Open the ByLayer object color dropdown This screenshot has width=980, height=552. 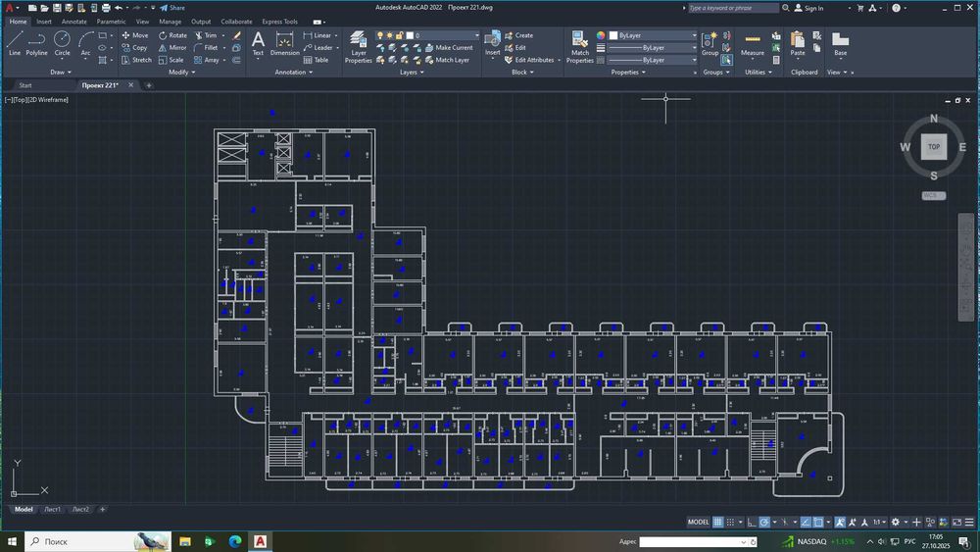[653, 35]
